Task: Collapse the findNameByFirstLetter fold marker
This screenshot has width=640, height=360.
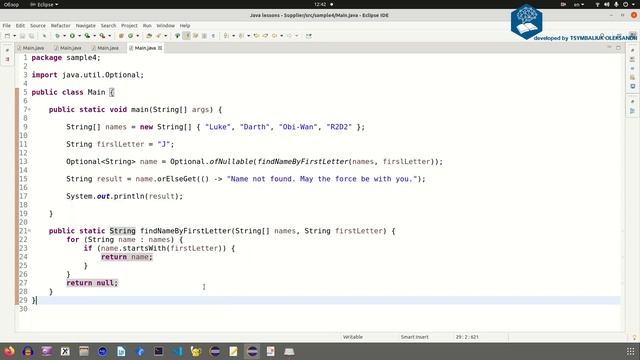Action: pos(29,231)
